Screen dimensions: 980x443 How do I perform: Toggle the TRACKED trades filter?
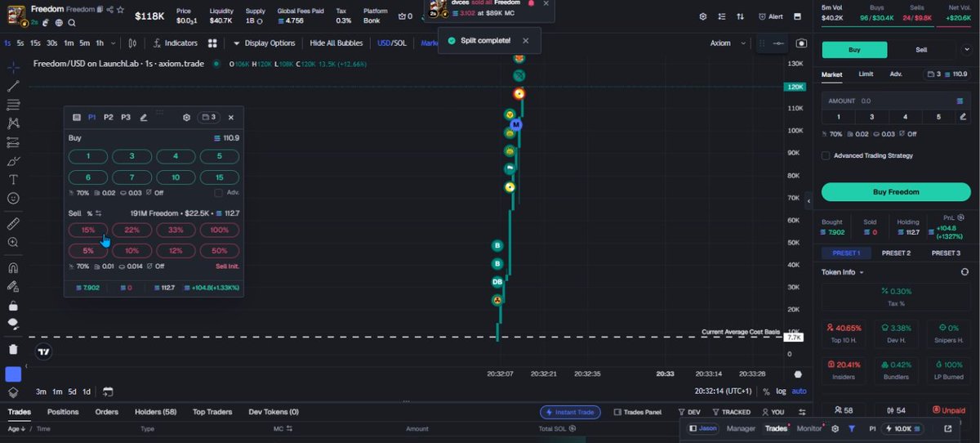click(731, 412)
